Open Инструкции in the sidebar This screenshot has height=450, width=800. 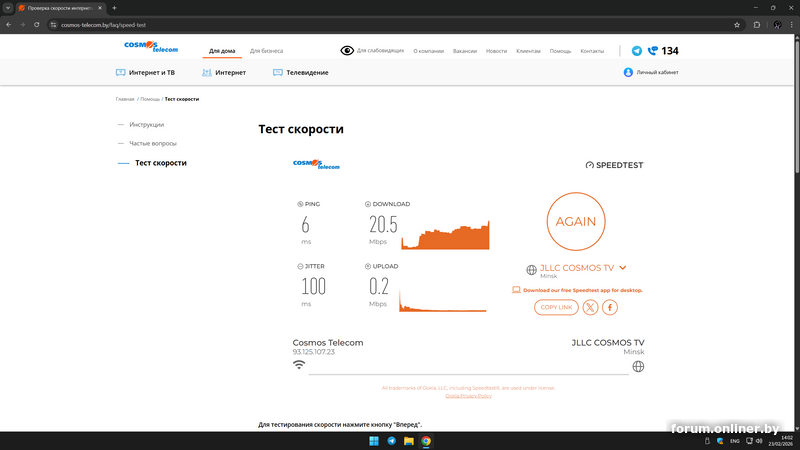click(x=146, y=124)
